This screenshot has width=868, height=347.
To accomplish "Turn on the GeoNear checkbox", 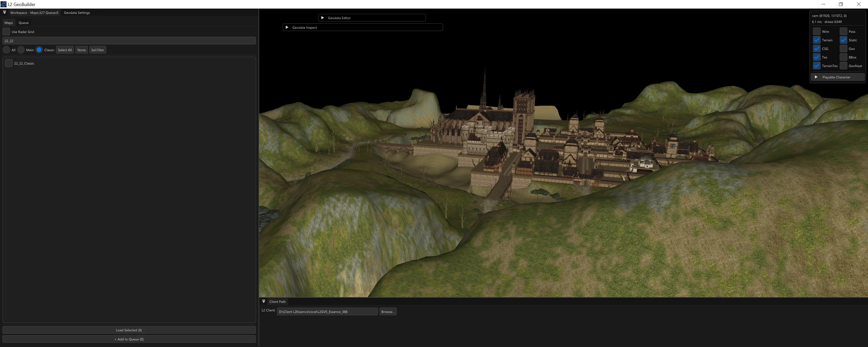I will click(843, 66).
